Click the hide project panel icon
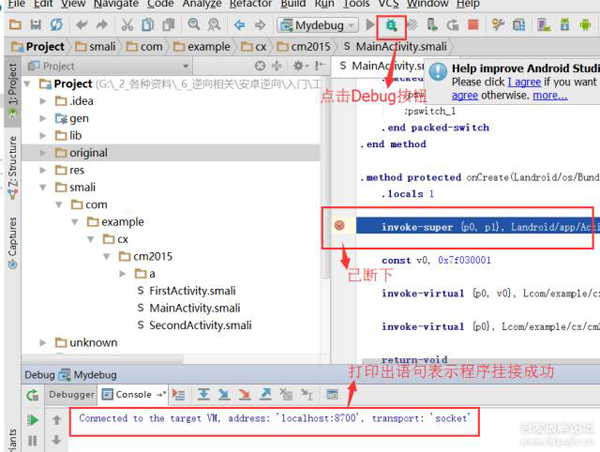 coord(320,66)
